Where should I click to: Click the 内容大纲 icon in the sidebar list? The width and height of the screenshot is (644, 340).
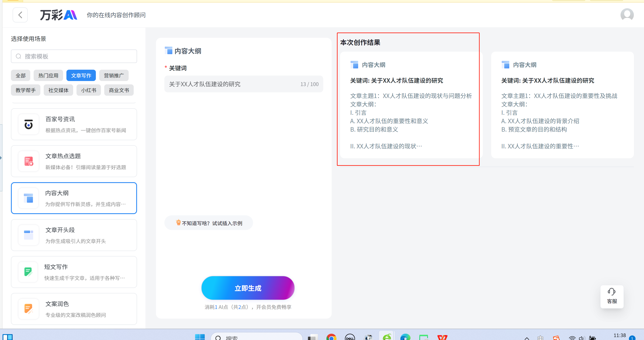[x=29, y=198]
